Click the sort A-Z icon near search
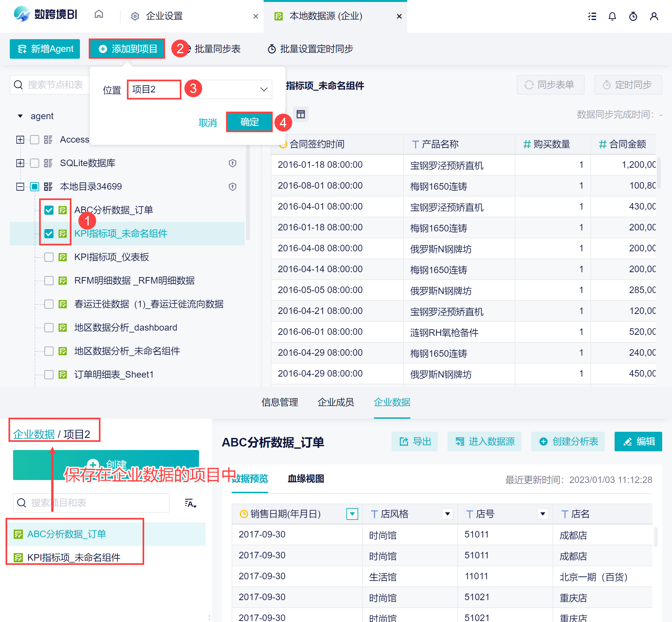Viewport: 672px width, 622px height. tap(191, 503)
